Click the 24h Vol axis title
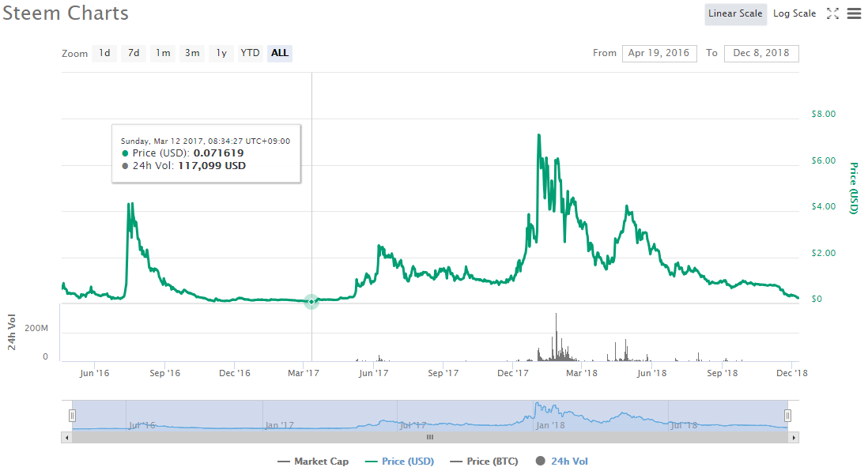868x471 pixels. [12, 332]
